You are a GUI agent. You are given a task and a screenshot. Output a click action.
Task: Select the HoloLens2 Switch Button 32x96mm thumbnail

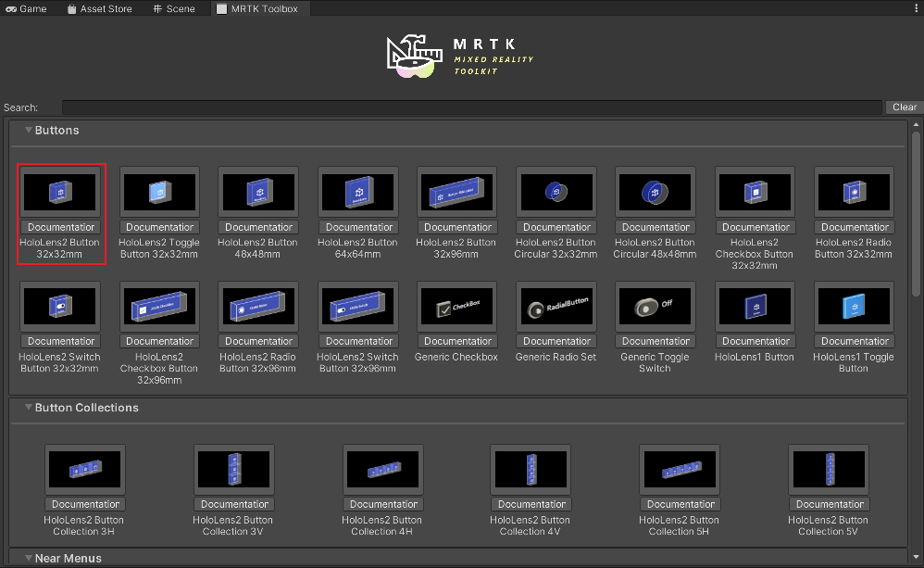pos(358,306)
